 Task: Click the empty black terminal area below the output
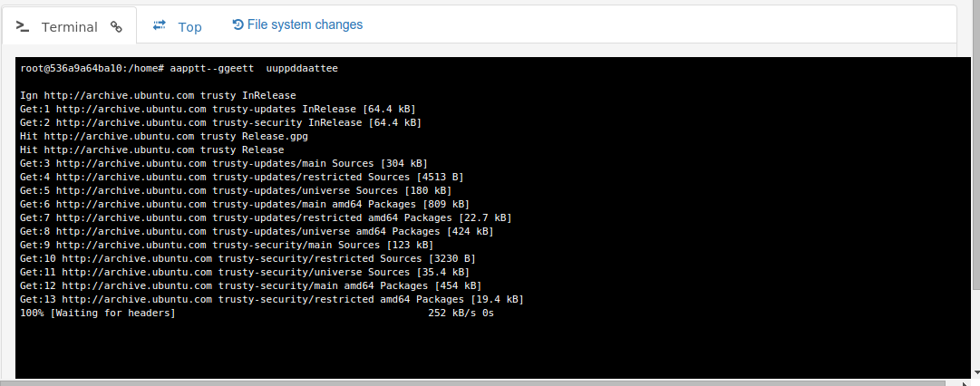pos(492,349)
